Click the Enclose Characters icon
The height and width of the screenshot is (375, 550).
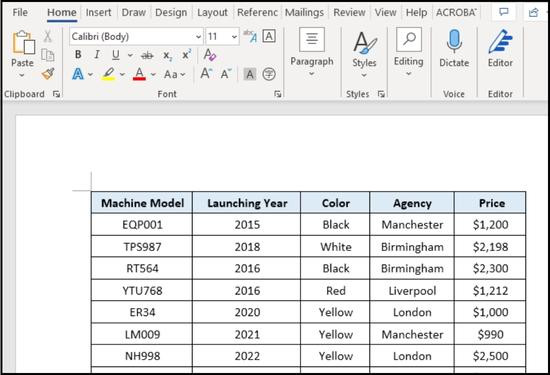coord(269,74)
